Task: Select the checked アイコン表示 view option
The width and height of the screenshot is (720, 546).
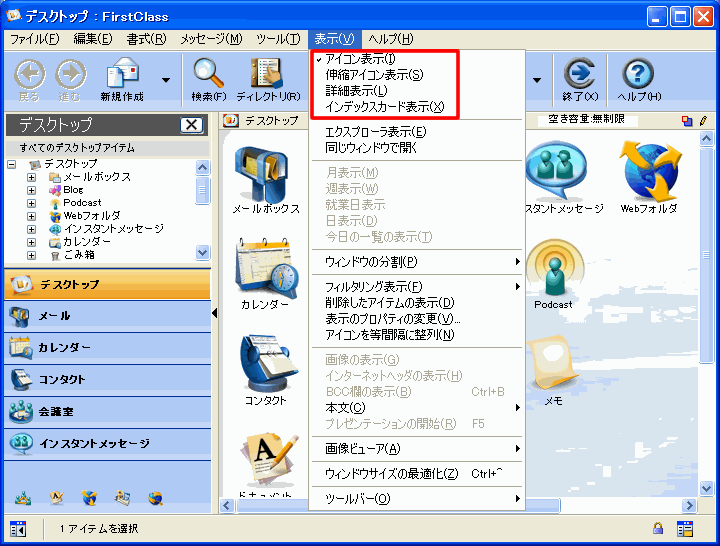Action: coord(361,60)
